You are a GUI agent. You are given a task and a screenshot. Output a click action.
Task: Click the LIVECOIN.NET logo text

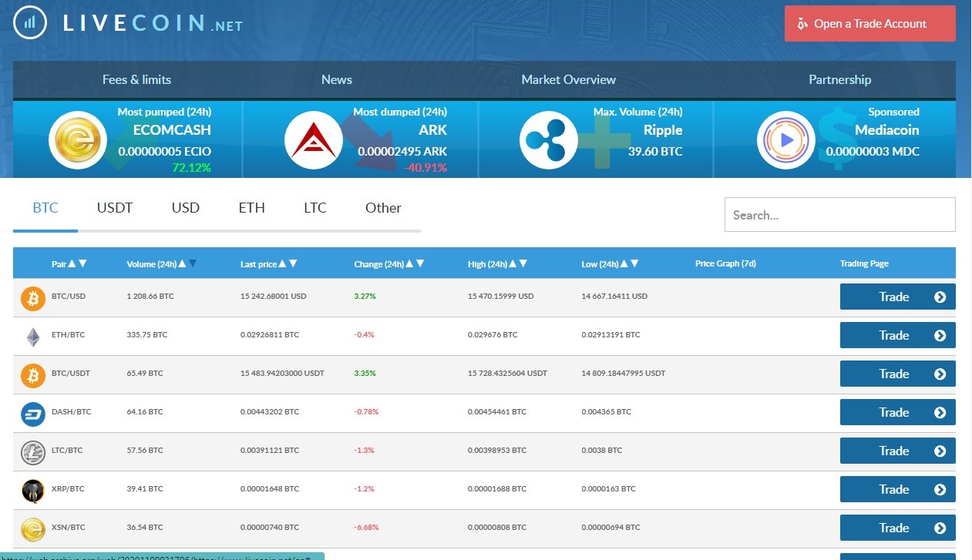pos(153,23)
